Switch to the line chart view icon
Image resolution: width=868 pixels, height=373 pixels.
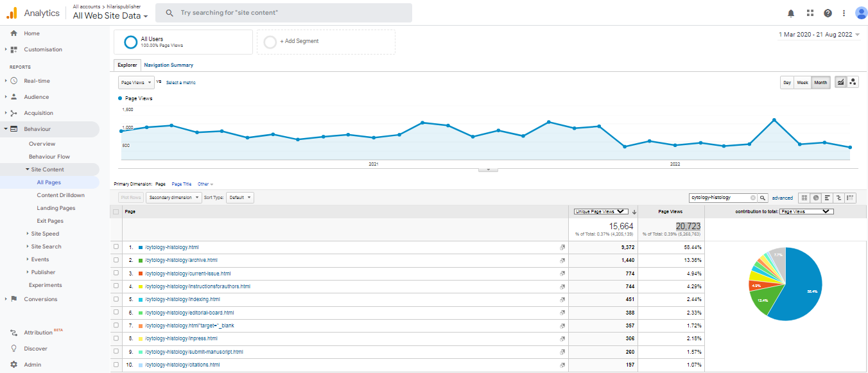(x=840, y=82)
